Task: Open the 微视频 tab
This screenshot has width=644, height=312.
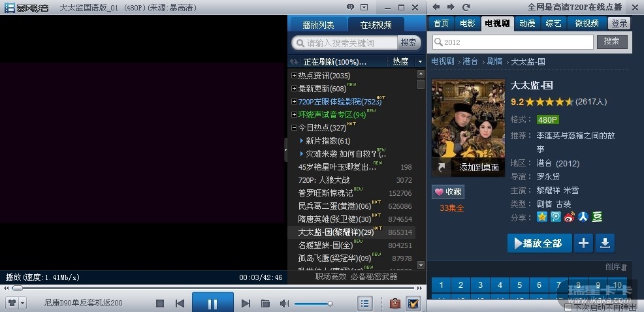Action: click(x=587, y=23)
